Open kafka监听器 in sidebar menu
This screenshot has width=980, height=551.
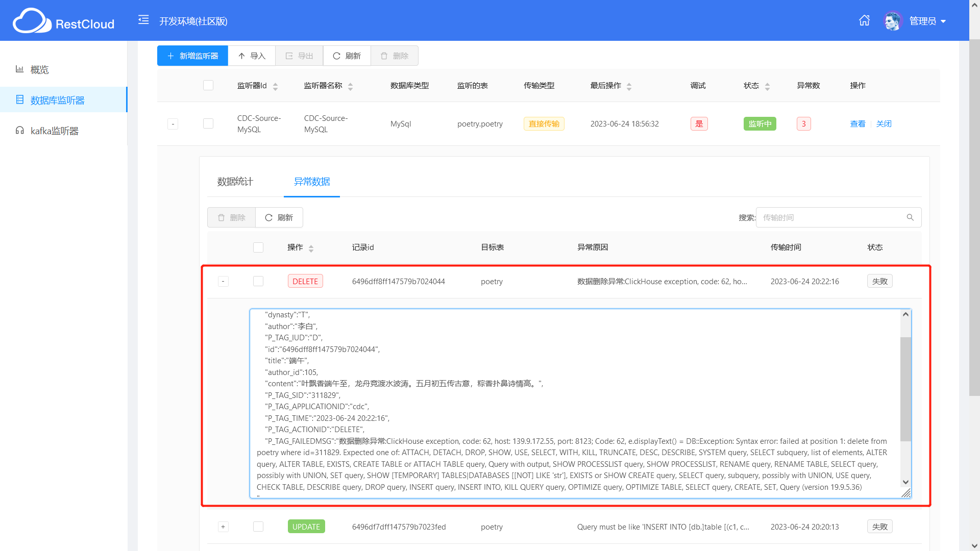pos(54,131)
